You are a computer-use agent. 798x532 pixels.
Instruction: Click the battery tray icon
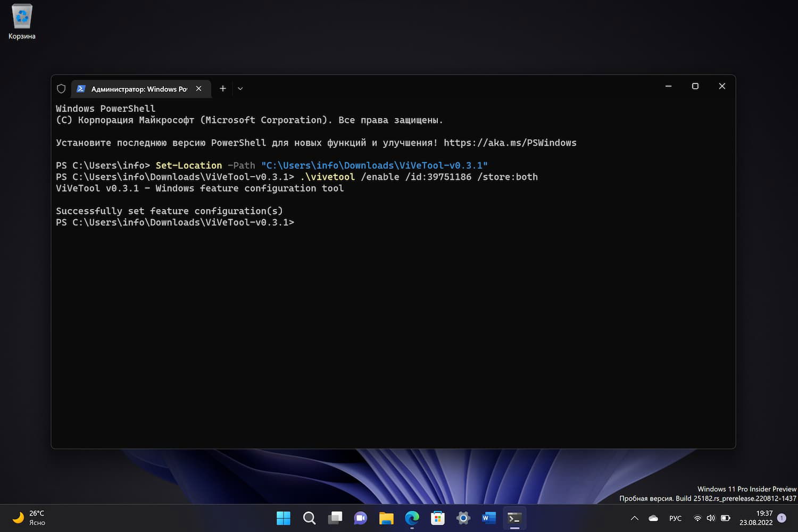click(x=725, y=518)
